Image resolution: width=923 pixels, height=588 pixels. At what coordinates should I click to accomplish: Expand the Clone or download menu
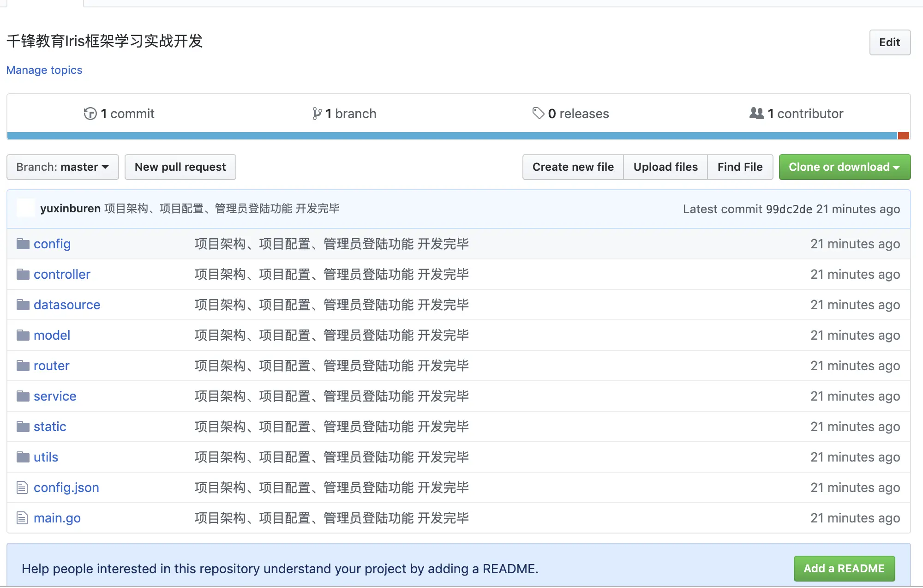[x=844, y=167]
